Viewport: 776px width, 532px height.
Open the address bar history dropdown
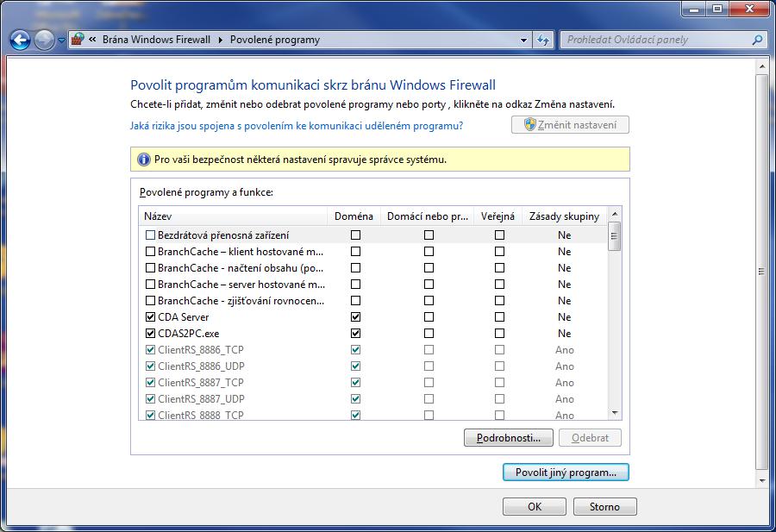coord(523,40)
